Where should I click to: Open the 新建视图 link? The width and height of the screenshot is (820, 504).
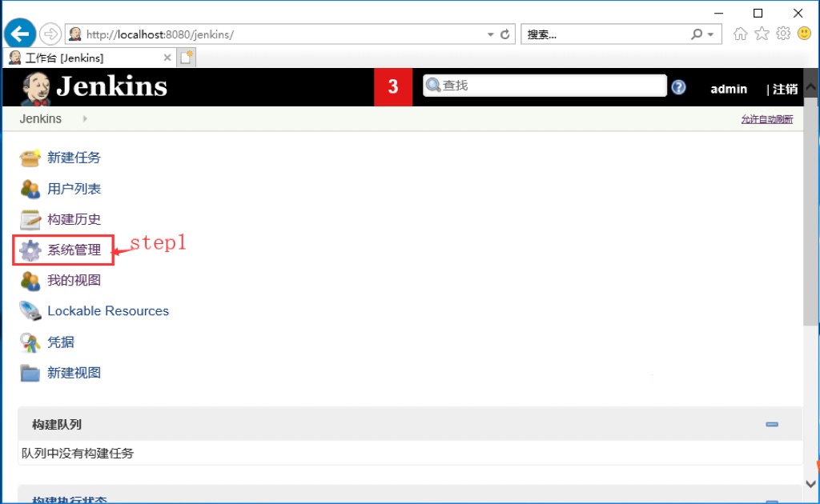point(74,373)
